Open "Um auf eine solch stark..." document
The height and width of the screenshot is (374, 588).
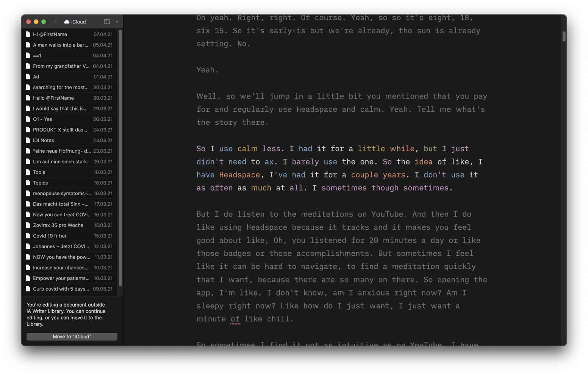pos(69,161)
